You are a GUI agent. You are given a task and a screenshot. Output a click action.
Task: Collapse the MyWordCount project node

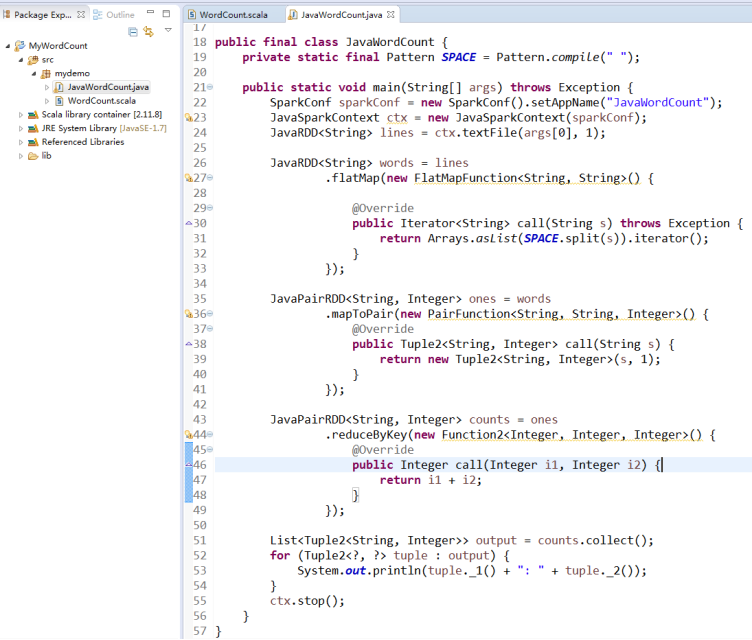tap(8, 46)
